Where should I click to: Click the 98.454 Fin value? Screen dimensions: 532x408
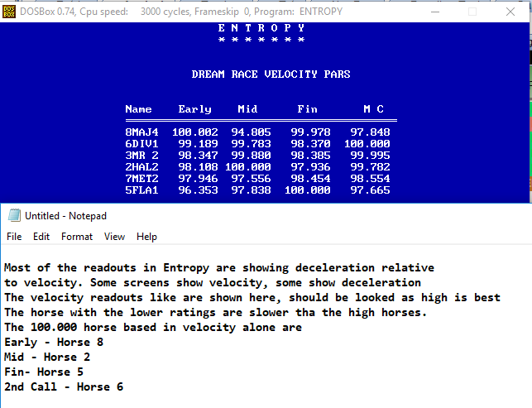[x=310, y=178]
